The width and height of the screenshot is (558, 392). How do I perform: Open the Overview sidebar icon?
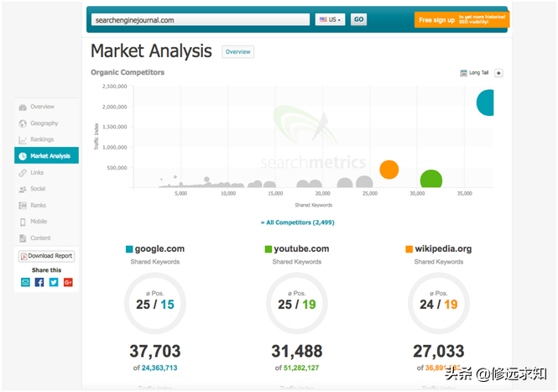pos(23,107)
